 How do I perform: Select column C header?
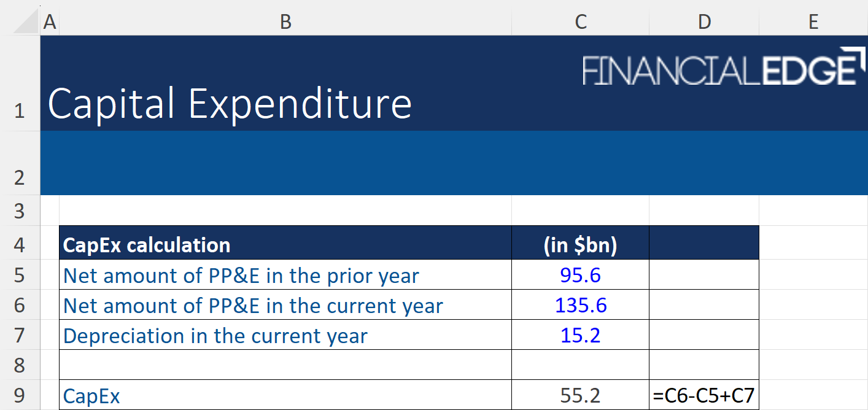(x=580, y=22)
